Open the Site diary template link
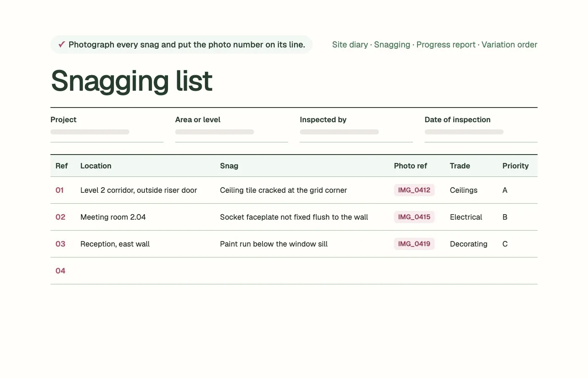This screenshot has height=378, width=588. (x=350, y=45)
